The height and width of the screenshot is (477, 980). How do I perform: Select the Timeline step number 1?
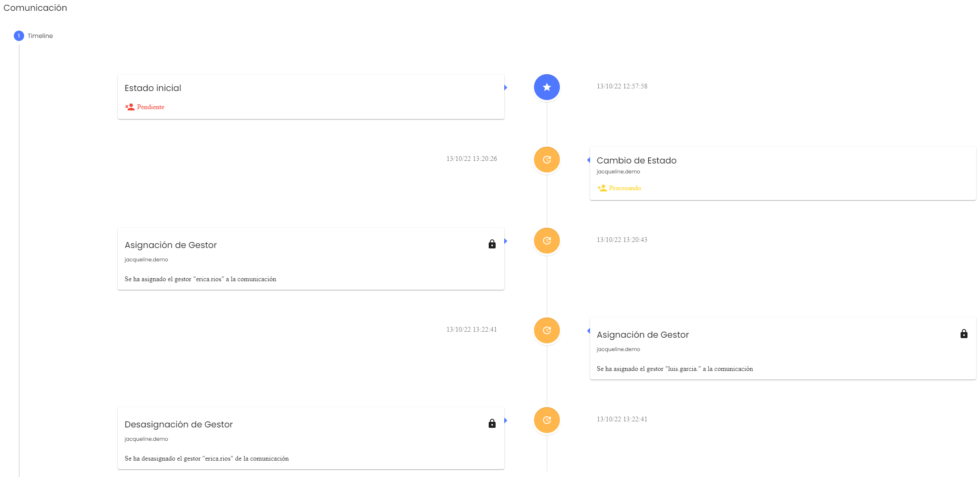coord(19,36)
